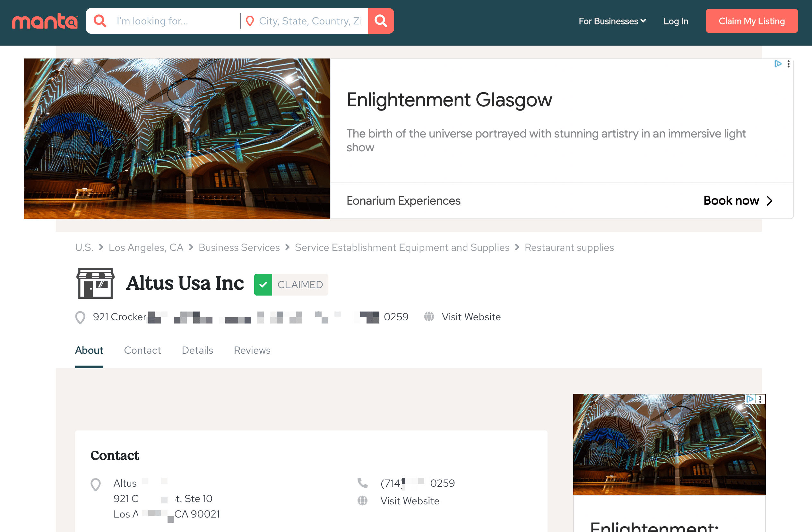
Task: Click the Manta logo in the header
Action: pyautogui.click(x=45, y=21)
